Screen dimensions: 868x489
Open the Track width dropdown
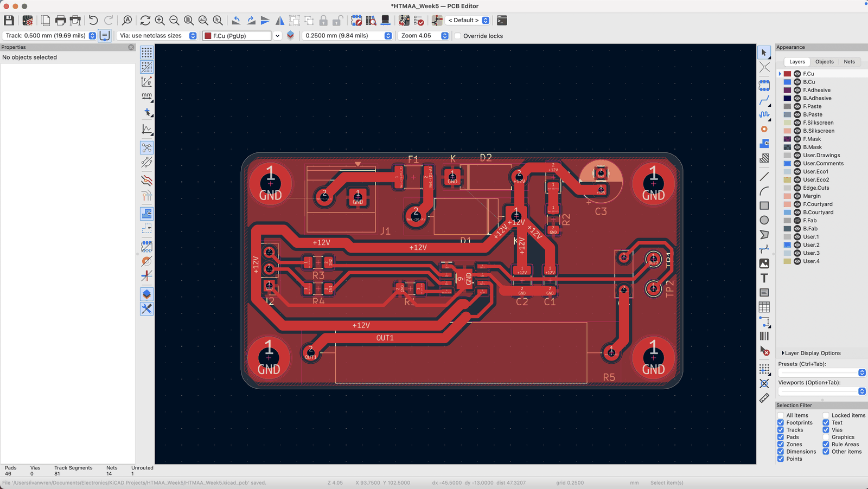point(49,36)
